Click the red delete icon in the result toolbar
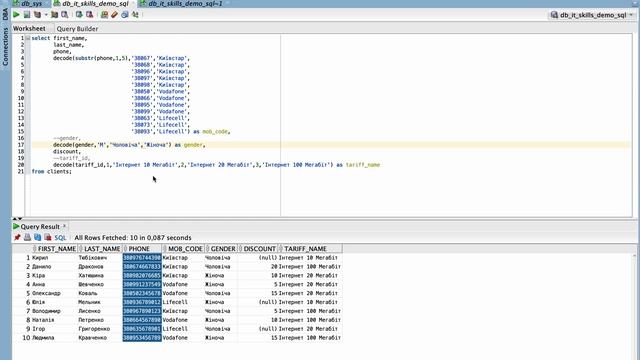640x360 pixels. (x=48, y=238)
